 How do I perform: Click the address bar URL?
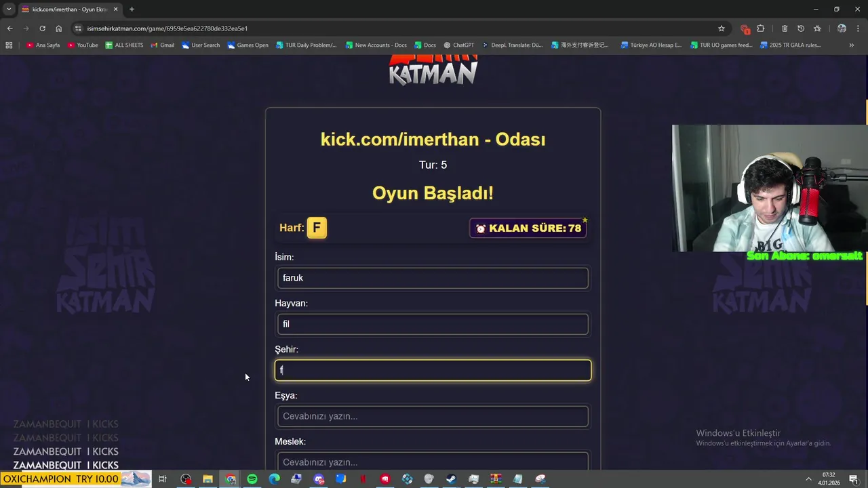pos(167,28)
